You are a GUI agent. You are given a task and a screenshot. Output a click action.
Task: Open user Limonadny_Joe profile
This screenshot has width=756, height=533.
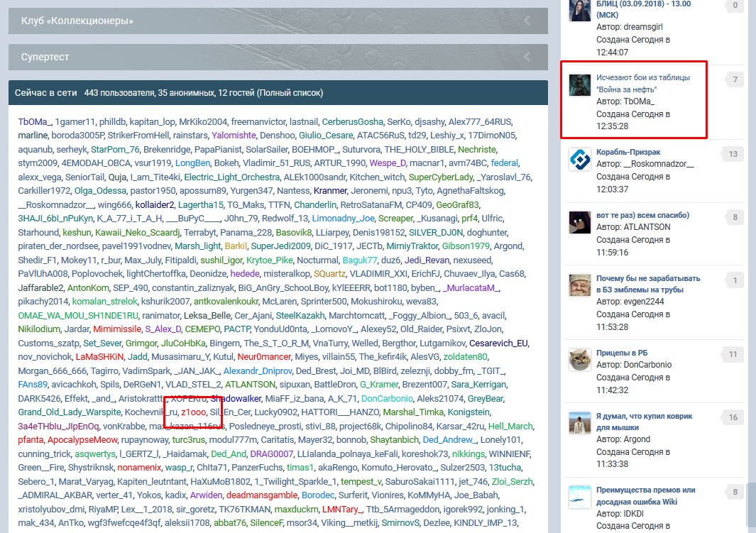point(343,219)
